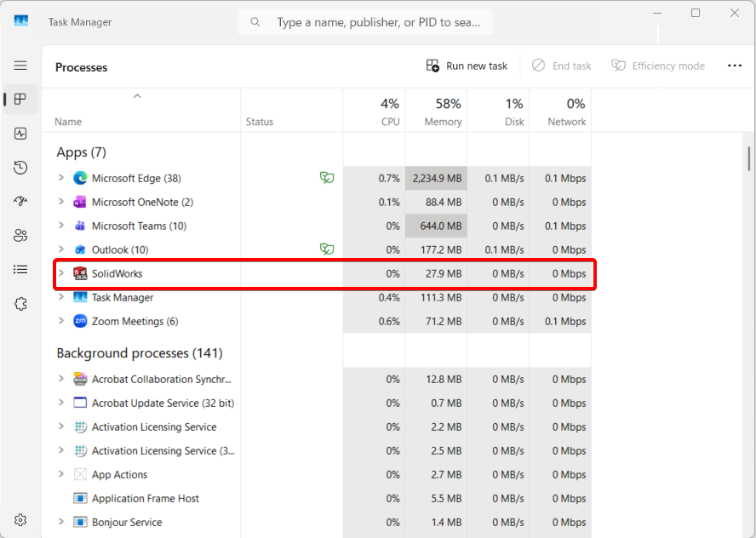The image size is (756, 538).
Task: Expand the App Actions row
Action: point(60,474)
